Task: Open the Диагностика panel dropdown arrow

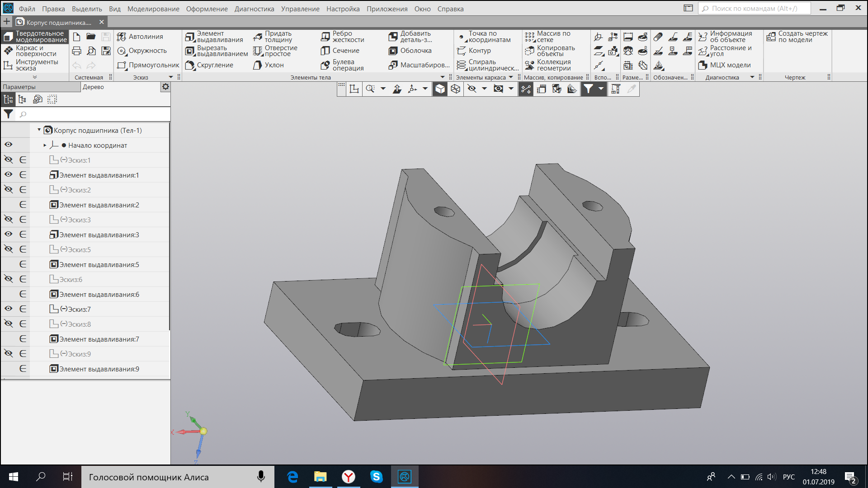Action: pos(752,77)
